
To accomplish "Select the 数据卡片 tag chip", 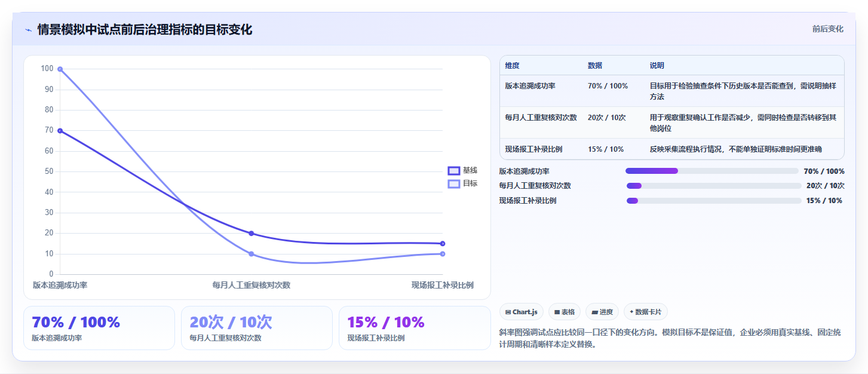I will 646,312.
